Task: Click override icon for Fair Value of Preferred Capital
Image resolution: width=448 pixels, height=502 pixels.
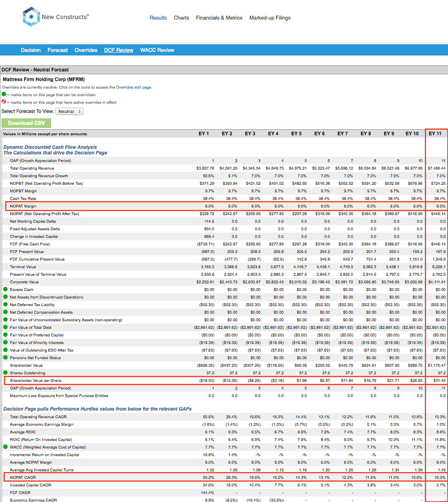Action: (6, 335)
